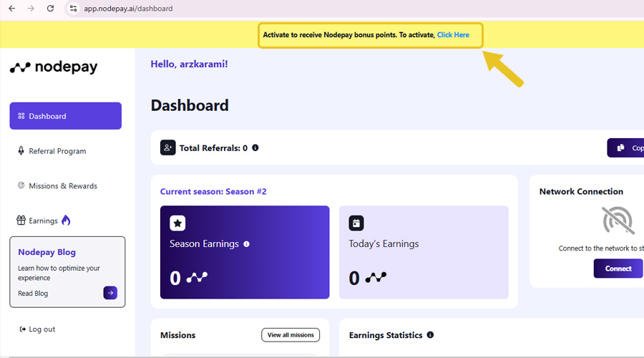Click the 'Click Here' activation link
The image size is (644, 358).
[453, 35]
